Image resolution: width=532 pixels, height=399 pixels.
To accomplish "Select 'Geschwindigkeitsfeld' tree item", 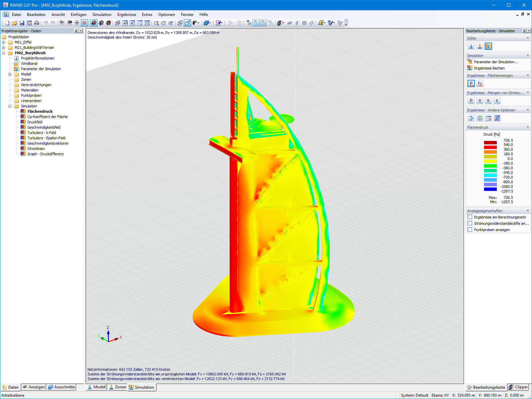I will tap(44, 127).
